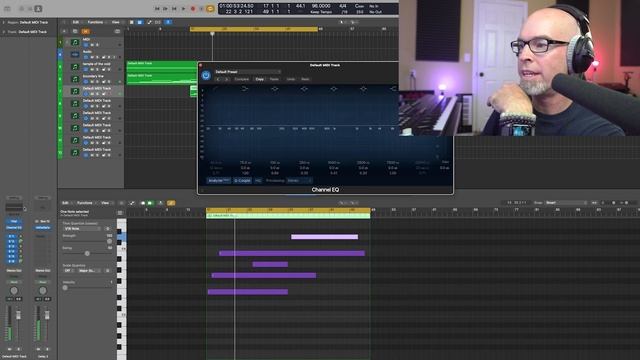Click the Copy button in Channel EQ
Image resolution: width=640 pixels, height=360 pixels.
(x=260, y=79)
